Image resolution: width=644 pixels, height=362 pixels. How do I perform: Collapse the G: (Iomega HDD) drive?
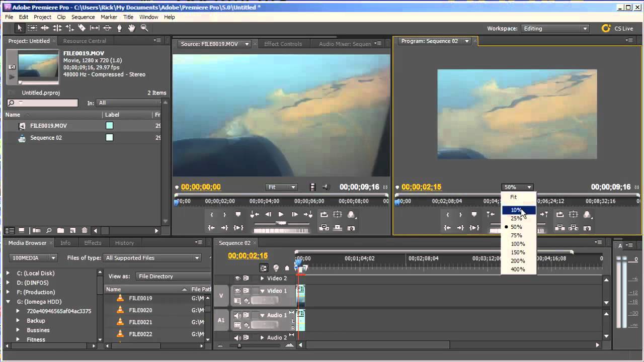(x=8, y=302)
